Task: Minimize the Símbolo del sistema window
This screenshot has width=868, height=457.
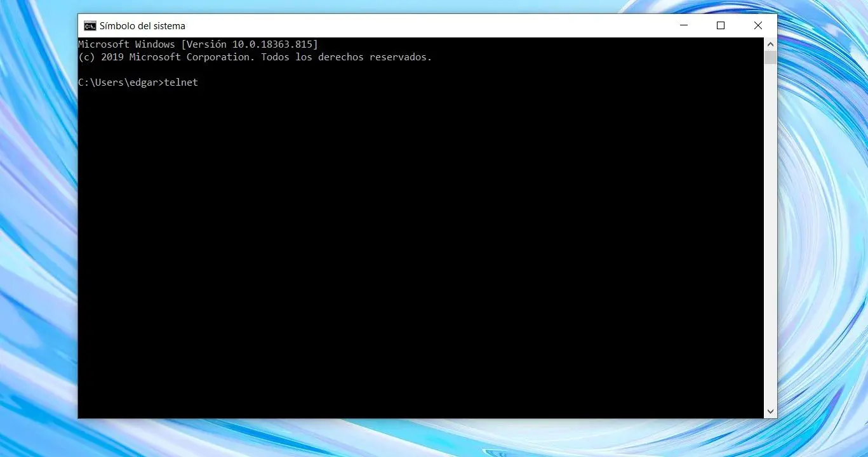Action: 684,26
